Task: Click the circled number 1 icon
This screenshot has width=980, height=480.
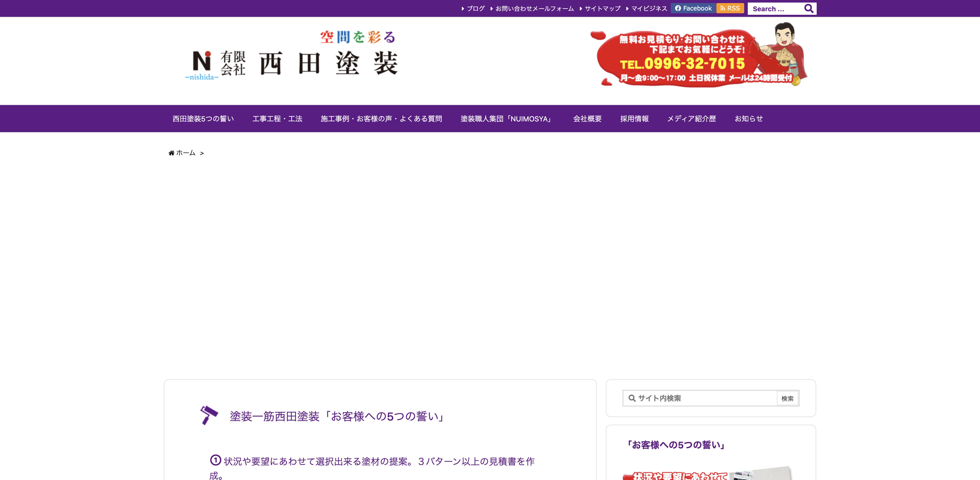Action: coord(215,460)
